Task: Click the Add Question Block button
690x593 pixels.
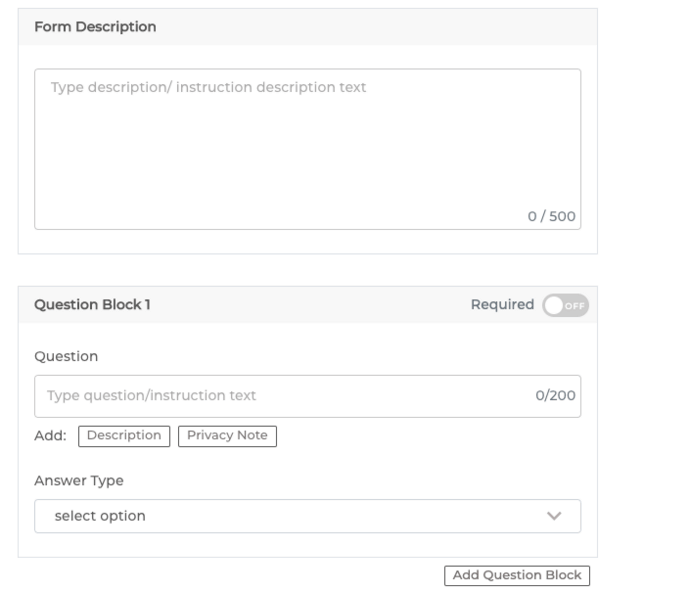Action: (x=517, y=575)
